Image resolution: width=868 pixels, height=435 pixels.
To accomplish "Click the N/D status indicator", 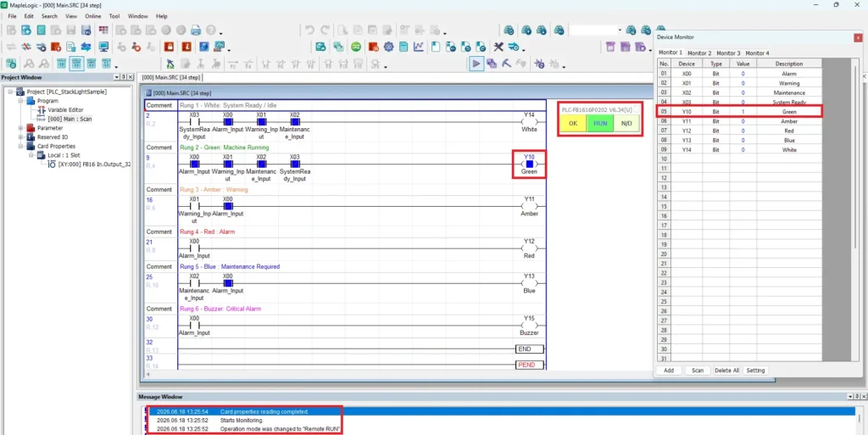I will click(626, 123).
